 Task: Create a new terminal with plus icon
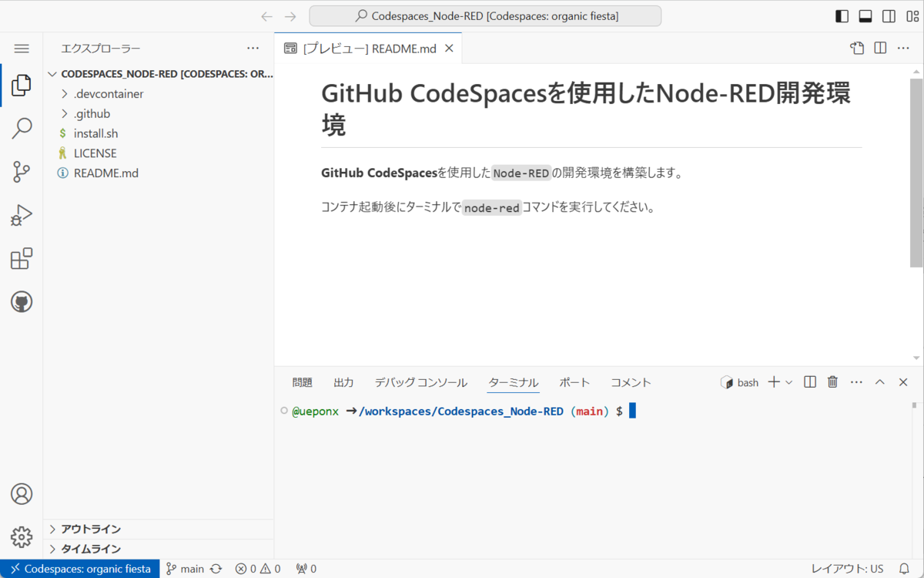pos(774,382)
